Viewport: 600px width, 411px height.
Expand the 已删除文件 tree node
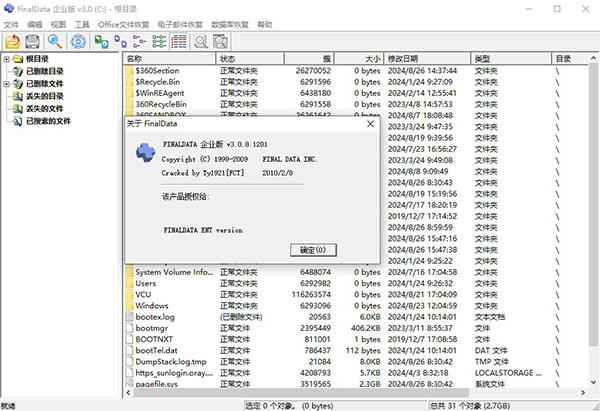click(6, 84)
